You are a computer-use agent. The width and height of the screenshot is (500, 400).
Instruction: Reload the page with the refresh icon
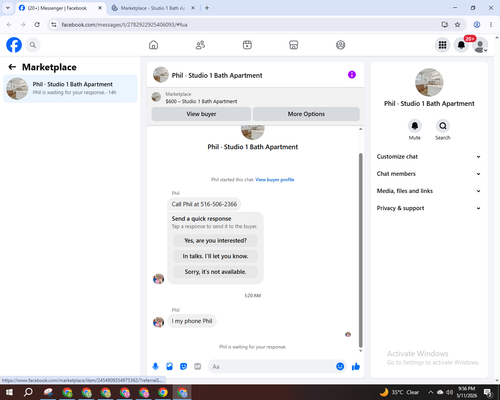pyautogui.click(x=37, y=25)
